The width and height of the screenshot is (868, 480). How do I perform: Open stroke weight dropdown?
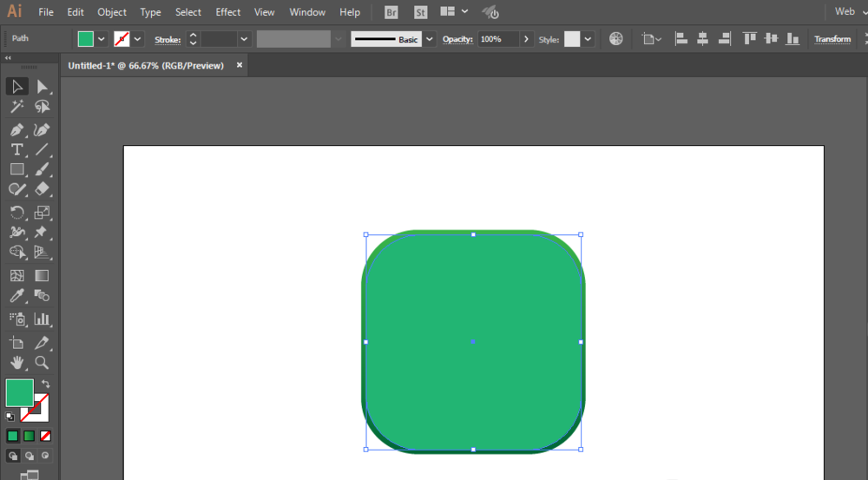click(x=244, y=39)
